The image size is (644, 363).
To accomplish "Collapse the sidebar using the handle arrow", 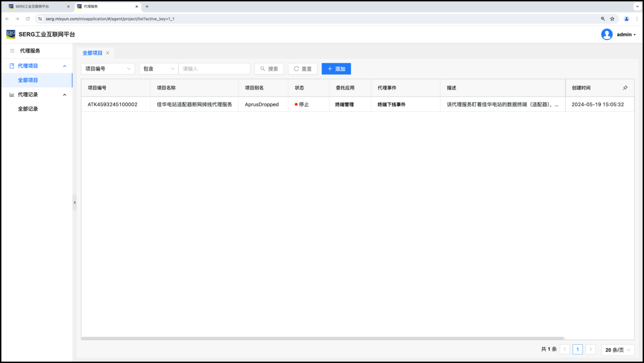I will click(x=74, y=202).
